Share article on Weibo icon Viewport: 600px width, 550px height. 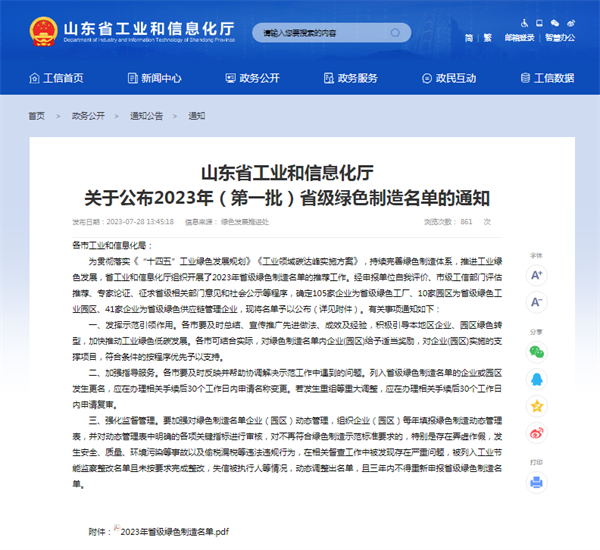click(537, 433)
